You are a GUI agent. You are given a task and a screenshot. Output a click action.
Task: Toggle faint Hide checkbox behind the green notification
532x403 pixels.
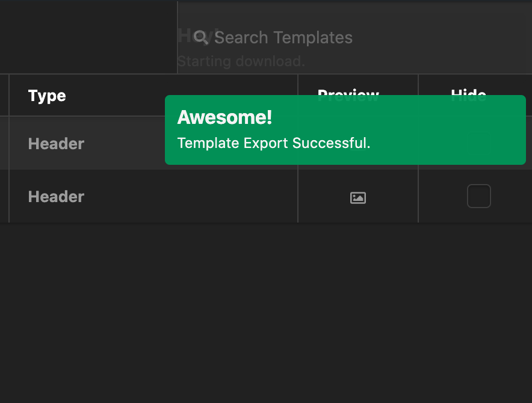point(478,143)
